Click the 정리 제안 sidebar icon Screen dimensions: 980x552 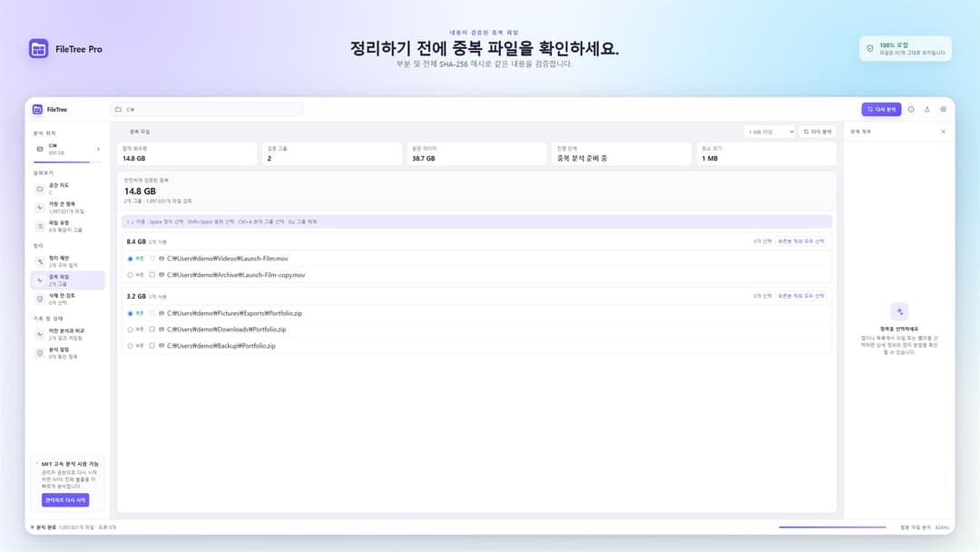click(40, 261)
